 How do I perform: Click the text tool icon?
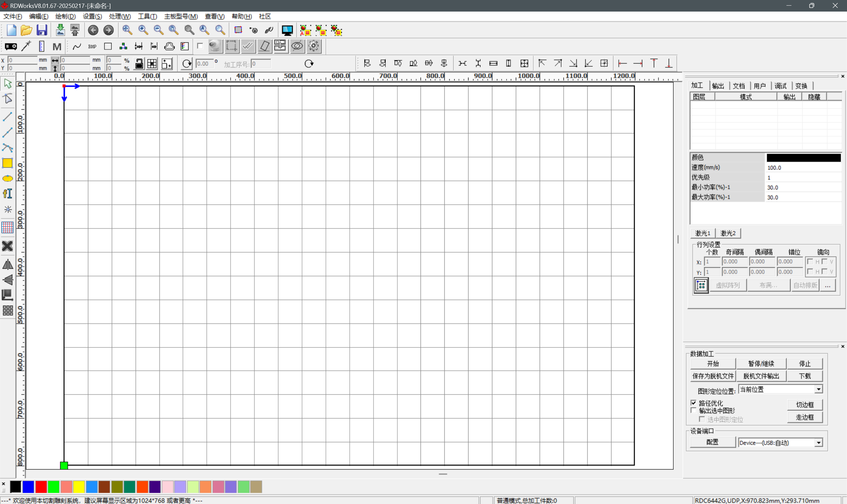click(8, 194)
